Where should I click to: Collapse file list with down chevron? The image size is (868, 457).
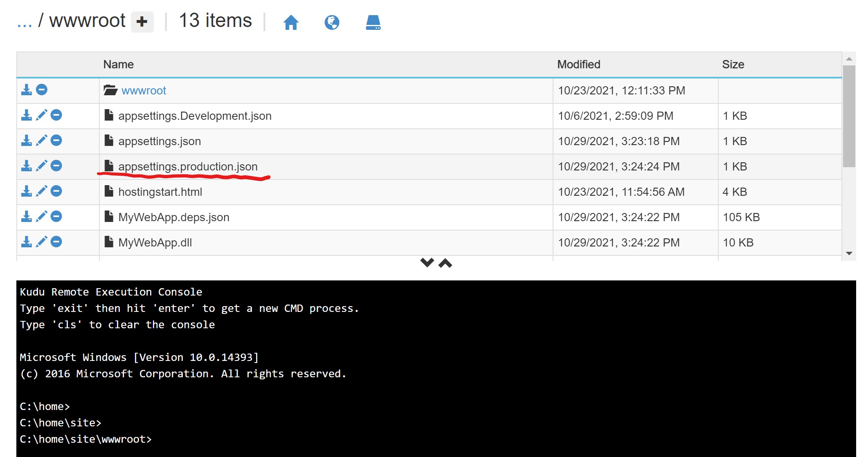coord(427,262)
